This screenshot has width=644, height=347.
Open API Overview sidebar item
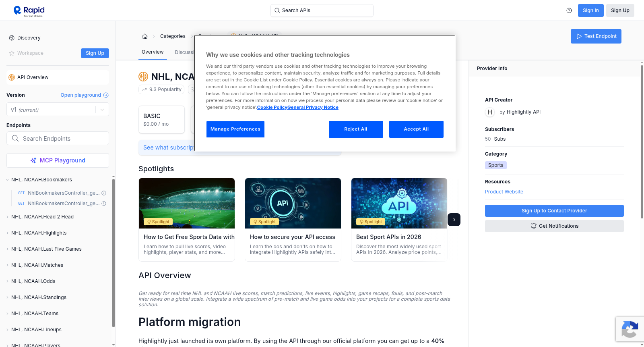tap(58, 77)
